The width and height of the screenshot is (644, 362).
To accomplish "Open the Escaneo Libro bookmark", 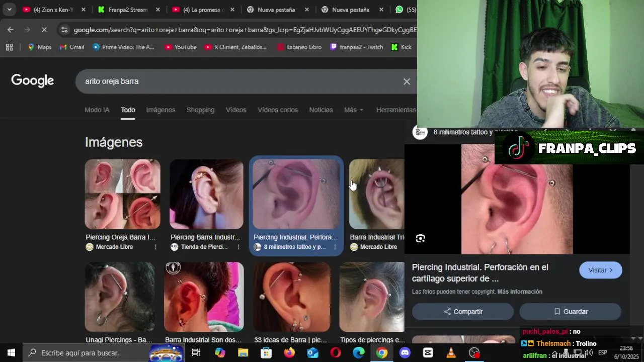I will click(x=299, y=47).
